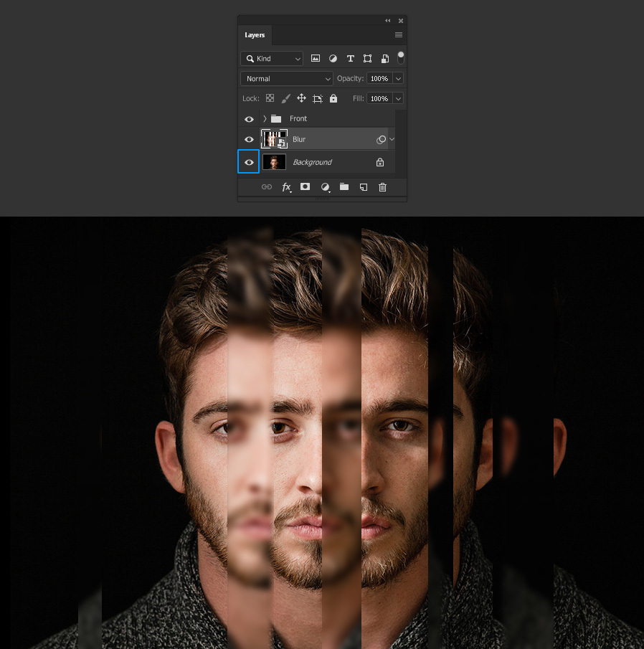The width and height of the screenshot is (644, 649).
Task: Click the Background layer thumbnail
Action: click(274, 162)
